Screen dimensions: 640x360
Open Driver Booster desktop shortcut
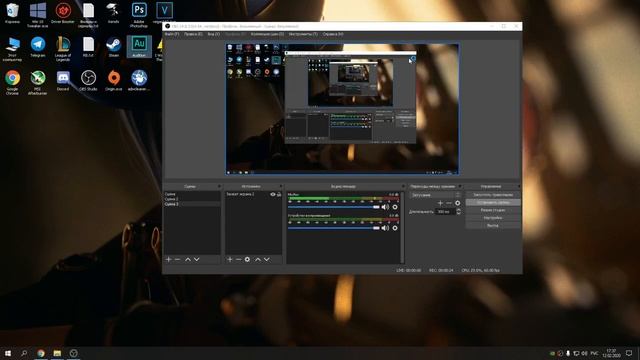click(x=63, y=13)
